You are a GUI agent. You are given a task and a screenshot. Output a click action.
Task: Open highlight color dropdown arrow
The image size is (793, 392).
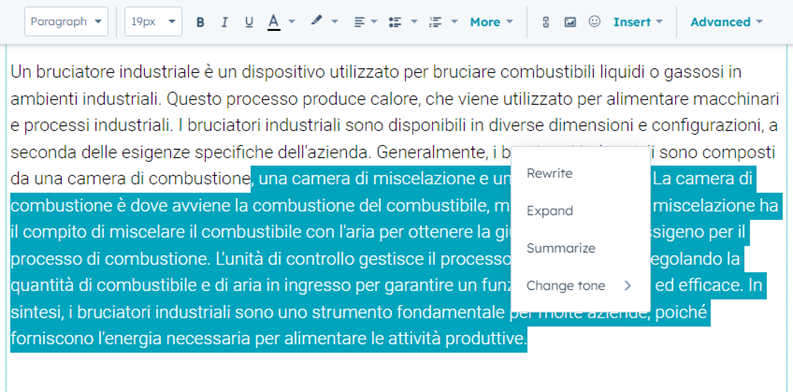(x=335, y=22)
